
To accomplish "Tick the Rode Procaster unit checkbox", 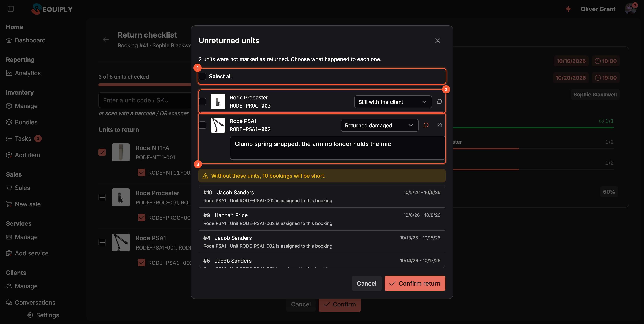I will [203, 102].
